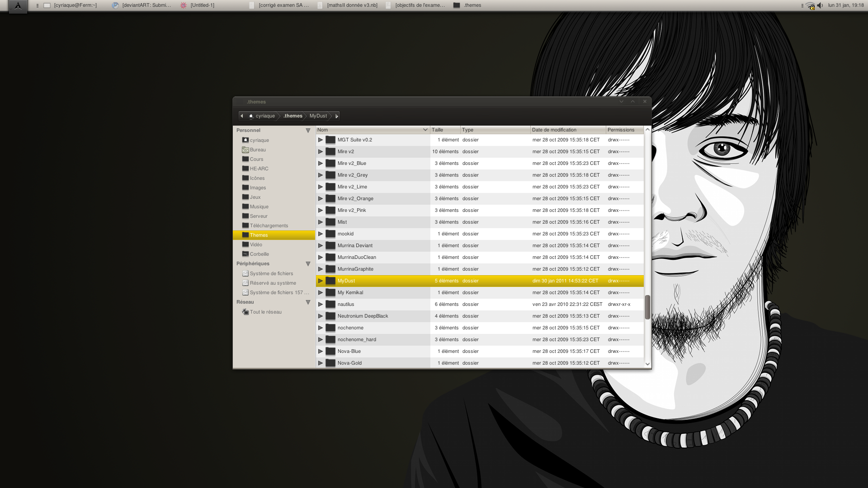
Task: Click the Mire v2_Orange folder icon
Action: (x=330, y=199)
